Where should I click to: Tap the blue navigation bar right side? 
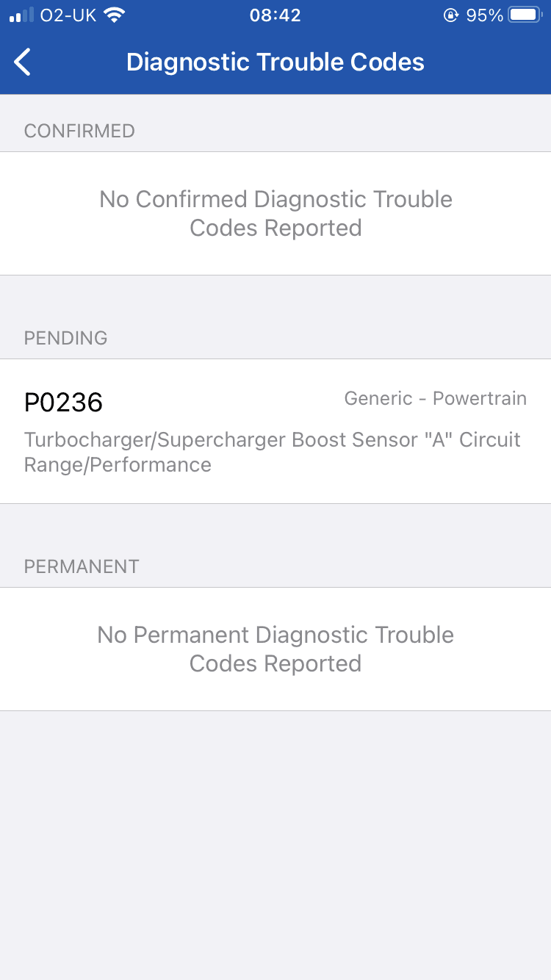click(500, 62)
